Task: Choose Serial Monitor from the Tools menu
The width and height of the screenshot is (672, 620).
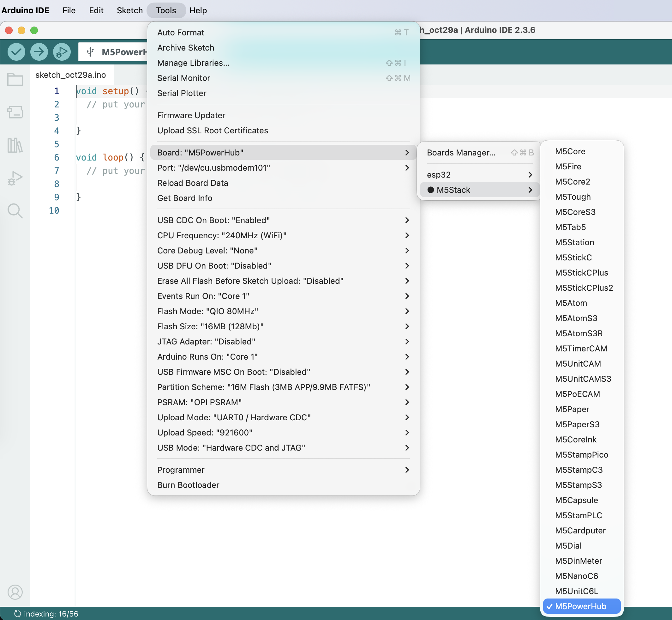Action: pyautogui.click(x=183, y=78)
